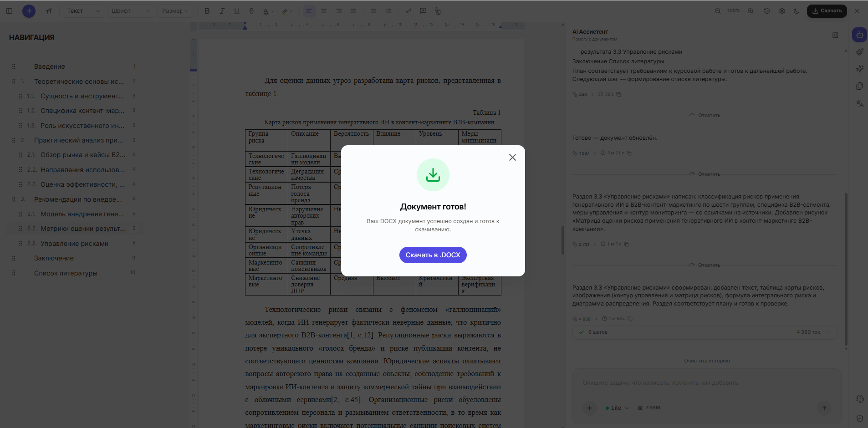Image resolution: width=868 pixels, height=428 pixels.
Task: Open the version history icon
Action: (x=767, y=11)
